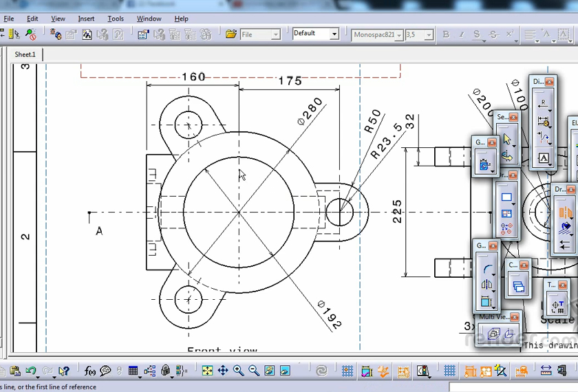Expand the Monospac821 font dropdown

398,34
